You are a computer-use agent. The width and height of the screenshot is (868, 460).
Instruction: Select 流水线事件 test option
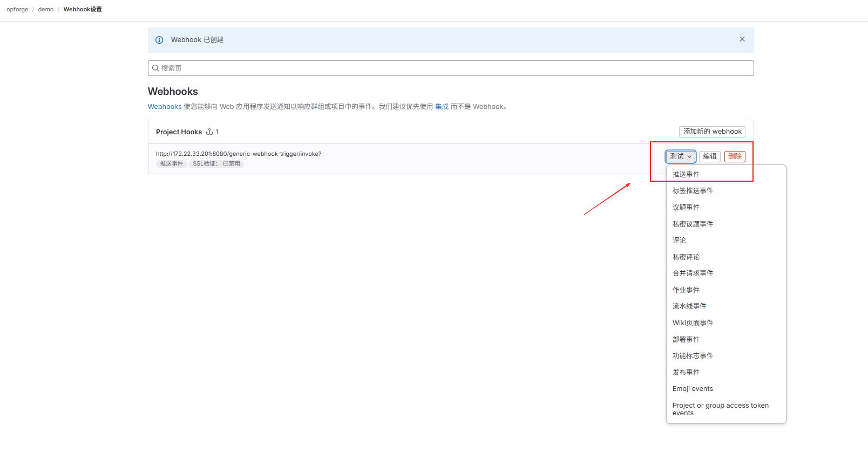[x=689, y=306]
